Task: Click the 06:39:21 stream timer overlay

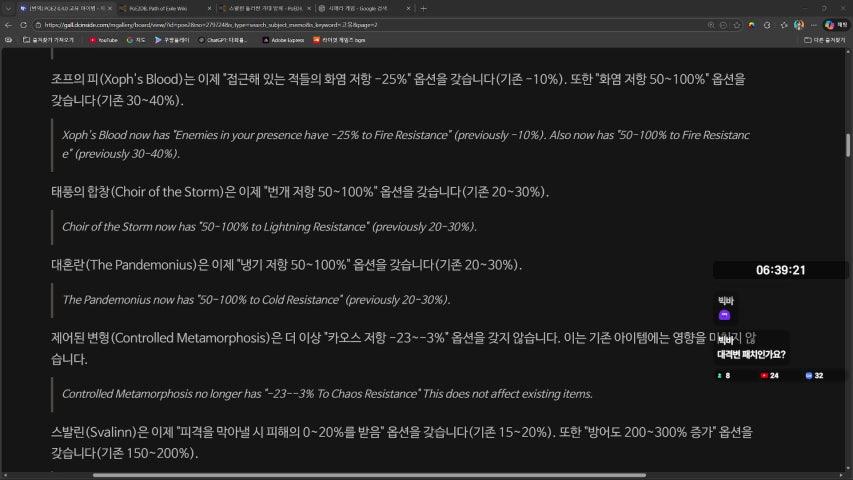Action: (x=781, y=270)
